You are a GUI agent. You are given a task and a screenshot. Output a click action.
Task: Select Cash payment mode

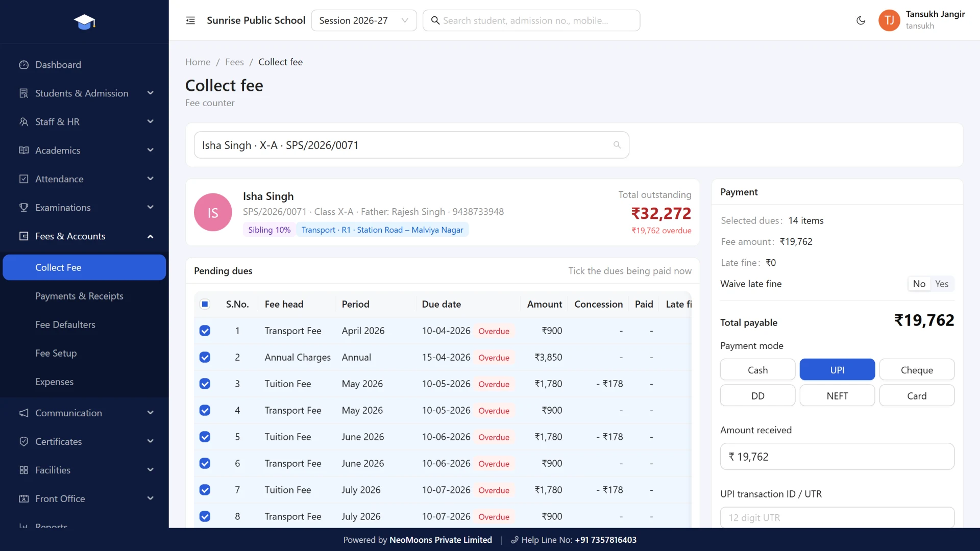pyautogui.click(x=757, y=370)
